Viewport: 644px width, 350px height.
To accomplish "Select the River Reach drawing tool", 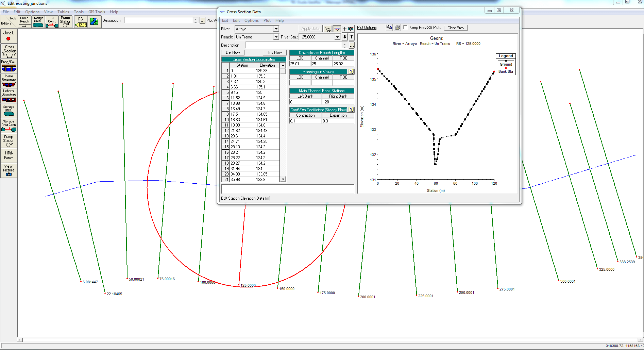I will [x=24, y=22].
